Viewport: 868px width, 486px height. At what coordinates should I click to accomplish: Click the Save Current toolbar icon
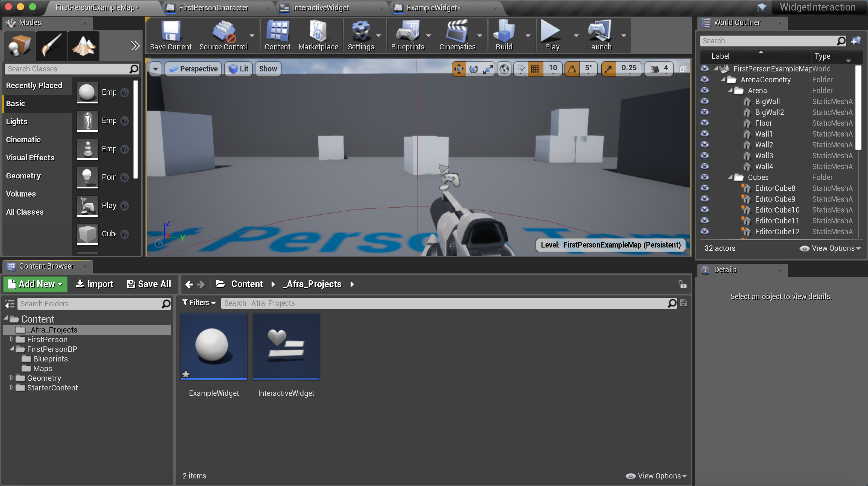(171, 35)
